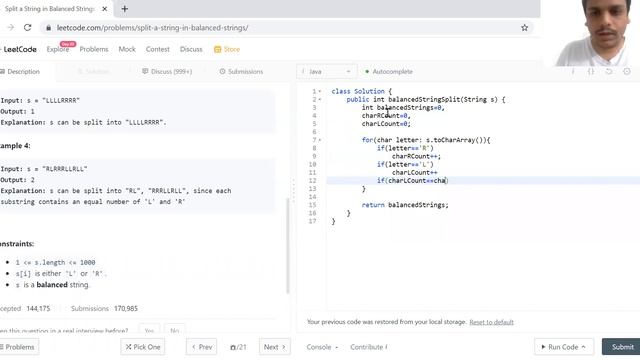
Task: Switch to the Submissions tab
Action: [241, 71]
